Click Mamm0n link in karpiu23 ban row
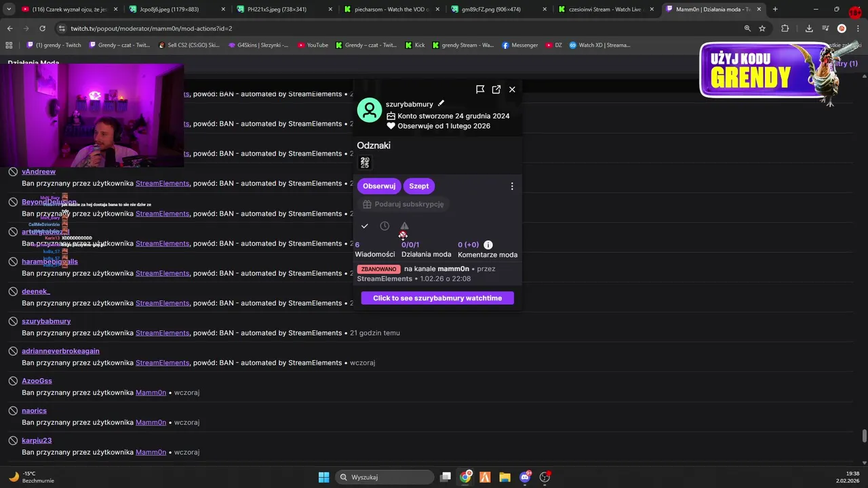Viewport: 868px width, 488px height. coord(151,452)
